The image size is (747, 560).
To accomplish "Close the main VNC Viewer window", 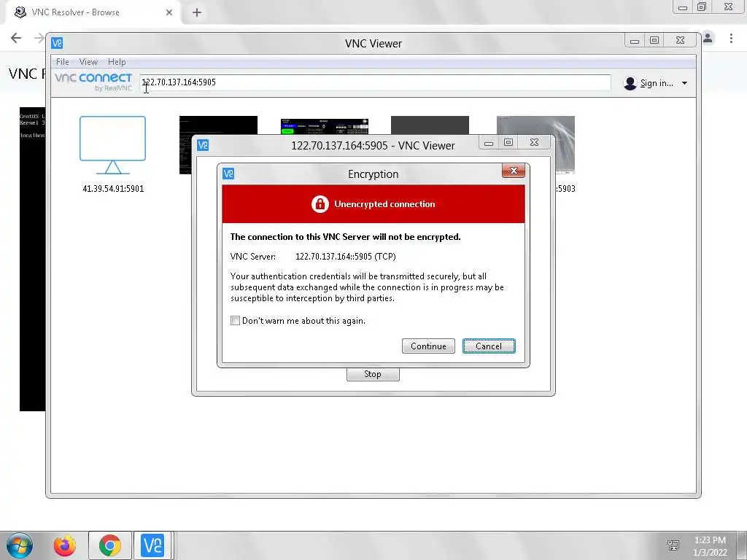I will [x=681, y=41].
